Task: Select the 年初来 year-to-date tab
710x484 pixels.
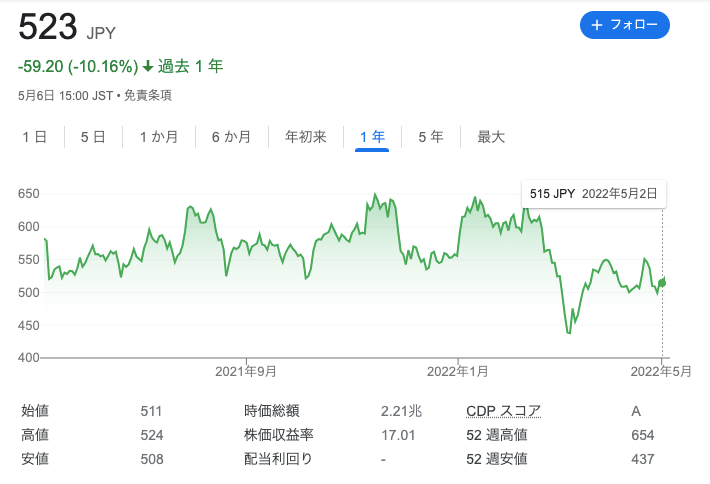Action: tap(306, 137)
